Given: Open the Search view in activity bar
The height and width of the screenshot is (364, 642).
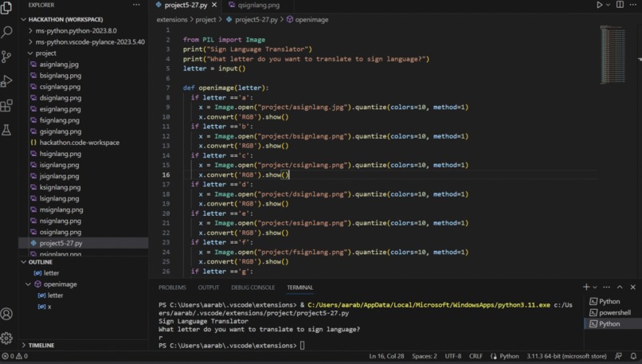Looking at the screenshot, I should [6, 32].
